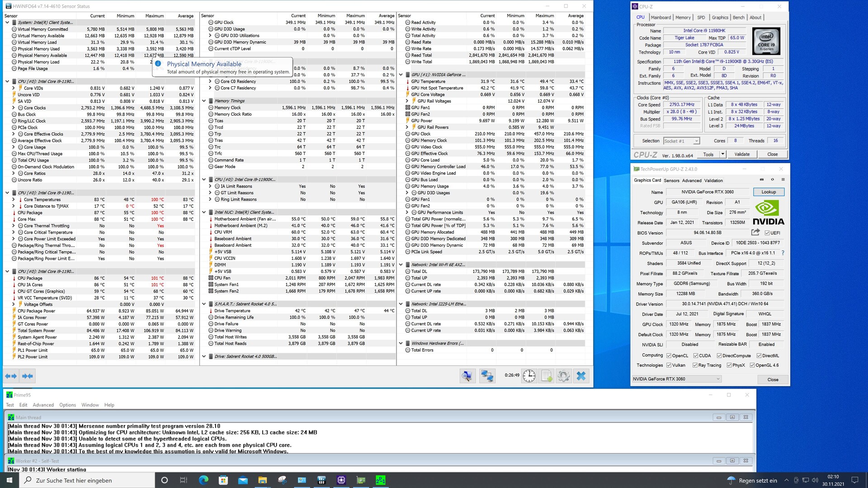Viewport: 868px width, 488px height.
Task: Switch to the Sensors tab in GPU-Z
Action: coord(671,180)
